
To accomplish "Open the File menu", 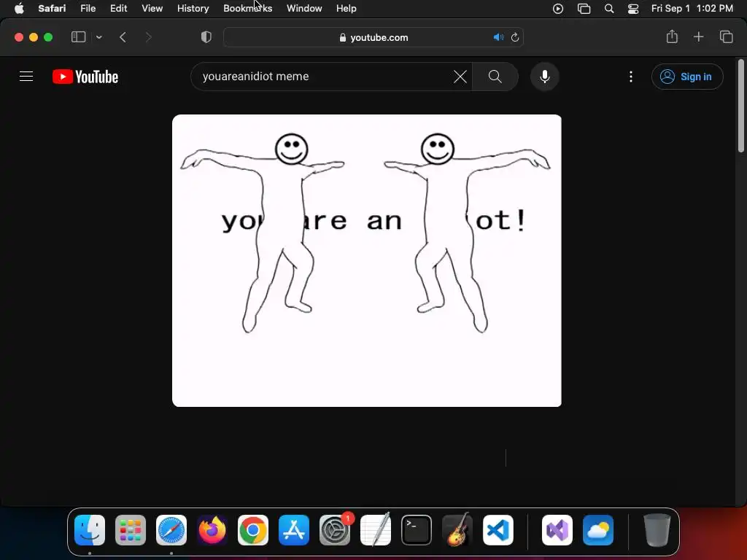I will tap(88, 9).
